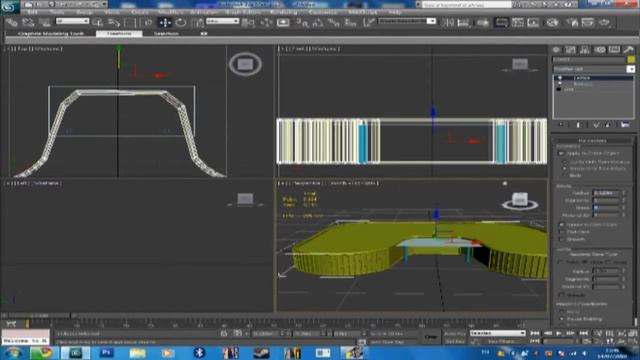Open the Selected key dropdown
The image size is (640, 360).
click(498, 333)
